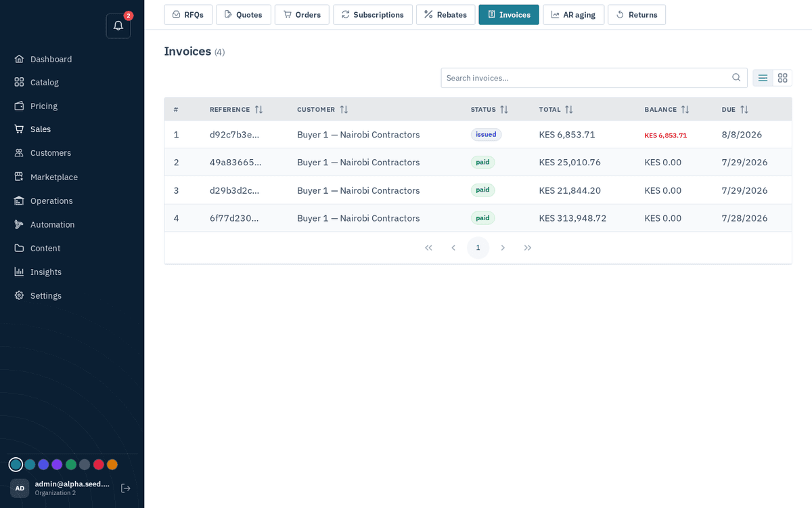812x508 pixels.
Task: Sort by Customer column arrows
Action: coord(344,110)
